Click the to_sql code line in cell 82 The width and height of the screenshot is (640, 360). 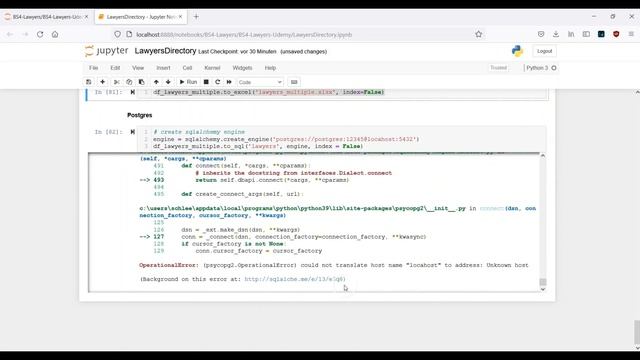(258, 146)
